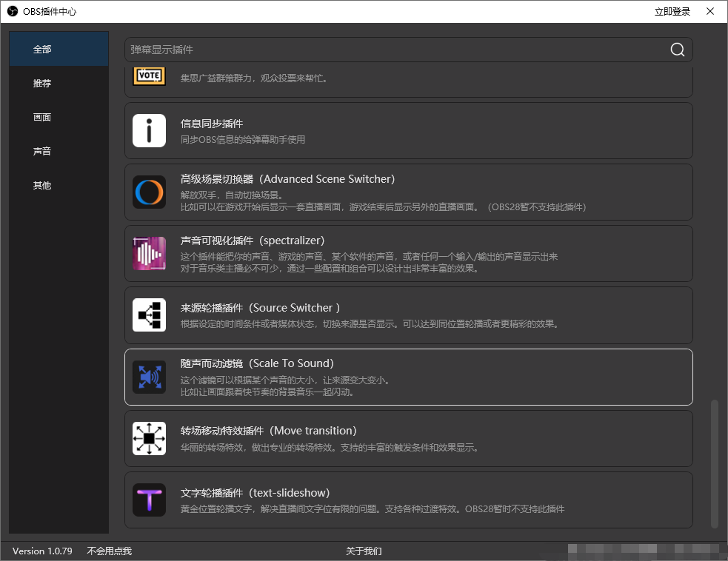This screenshot has height=561, width=728.
Task: Open 文字轮播插件 (text-slideshow) title
Action: pyautogui.click(x=255, y=493)
